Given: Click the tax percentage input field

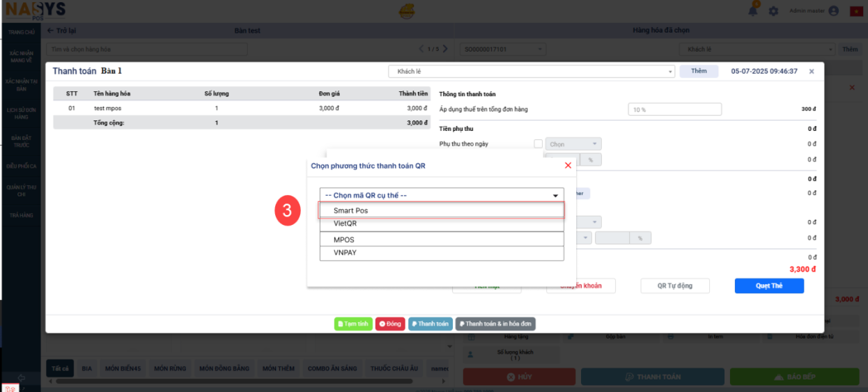Looking at the screenshot, I should 674,109.
